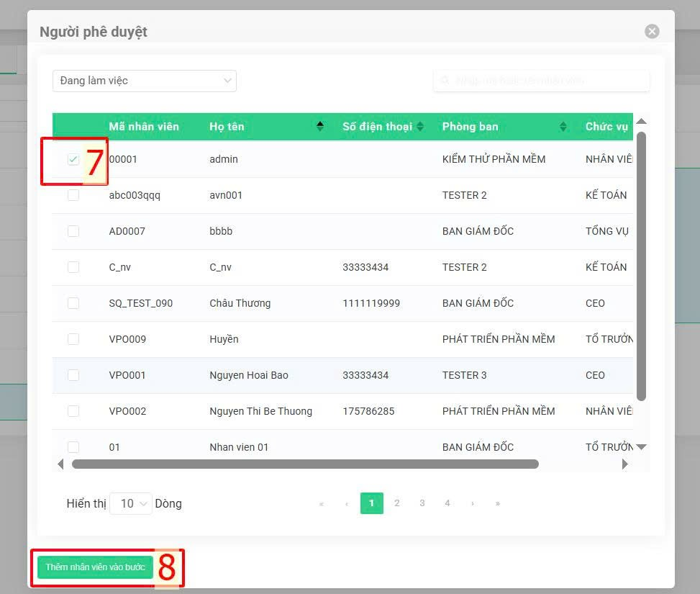Screen dimensions: 700x594
Task: Click horizontal scrollbar right arrow
Action: click(624, 464)
